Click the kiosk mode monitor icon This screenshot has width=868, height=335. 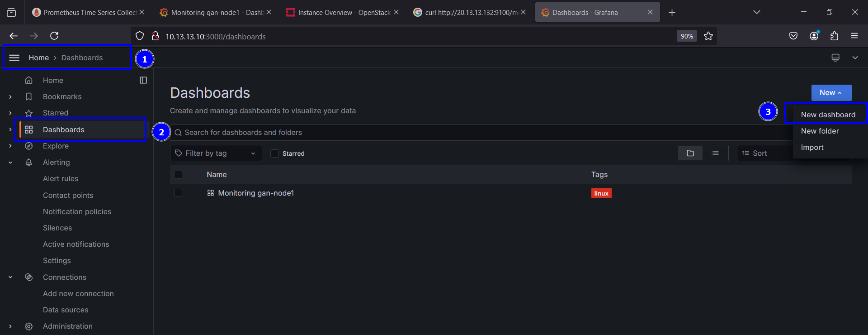point(835,57)
